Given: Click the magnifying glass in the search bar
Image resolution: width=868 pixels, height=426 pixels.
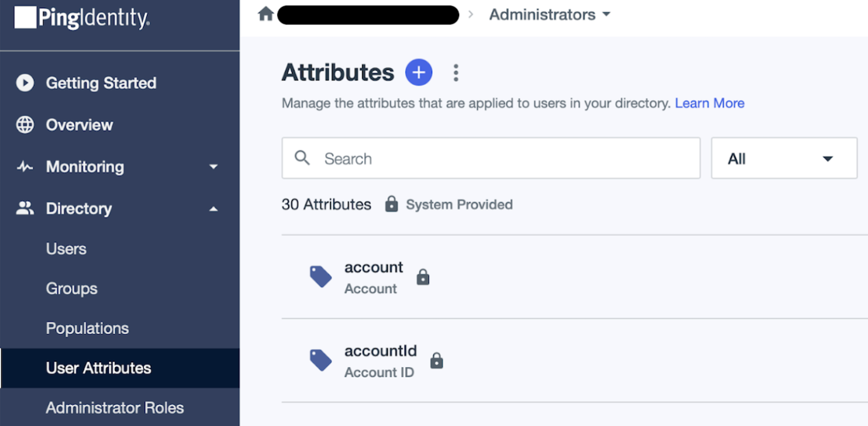Looking at the screenshot, I should 302,158.
